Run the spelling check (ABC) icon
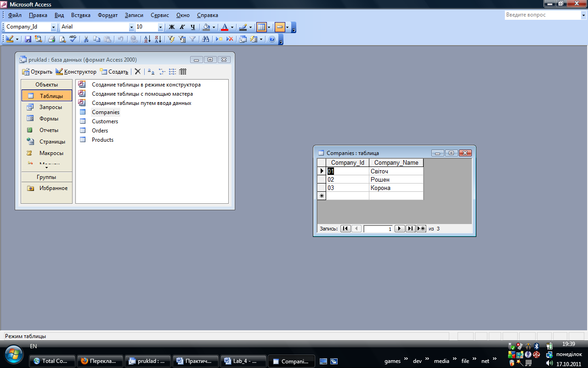The image size is (588, 368). pyautogui.click(x=73, y=40)
